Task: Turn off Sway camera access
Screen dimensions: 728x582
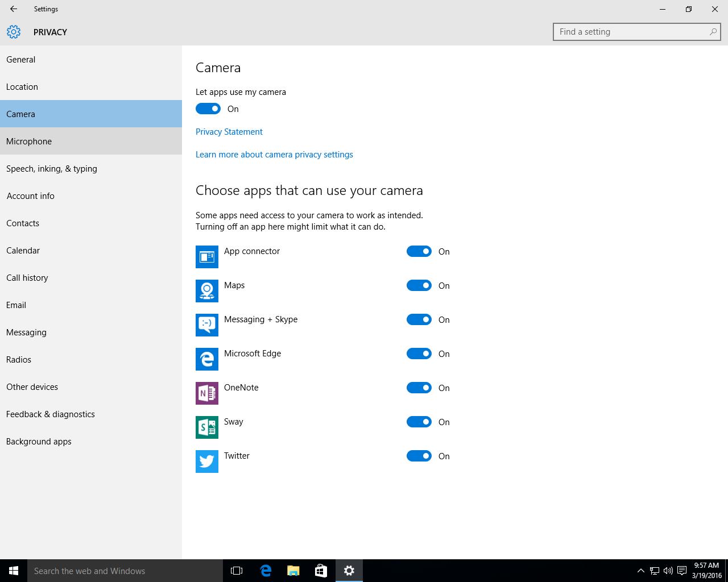Action: (x=419, y=422)
